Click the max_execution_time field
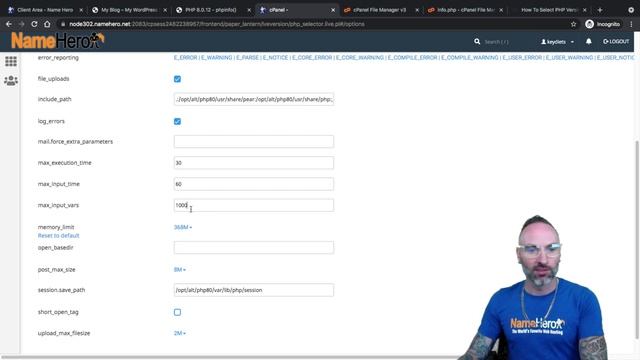The height and width of the screenshot is (360, 640). click(253, 163)
